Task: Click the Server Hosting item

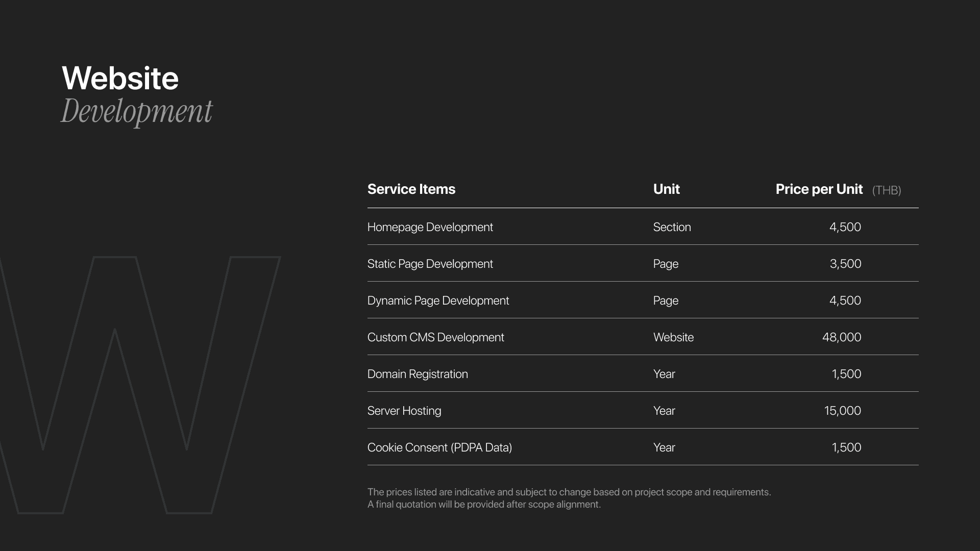Action: point(404,411)
